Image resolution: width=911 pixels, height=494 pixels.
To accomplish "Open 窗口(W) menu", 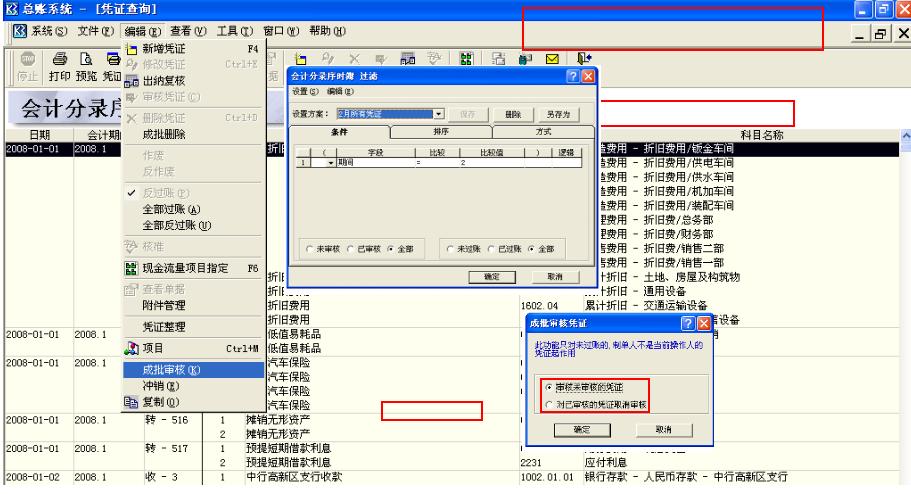I will [x=281, y=31].
